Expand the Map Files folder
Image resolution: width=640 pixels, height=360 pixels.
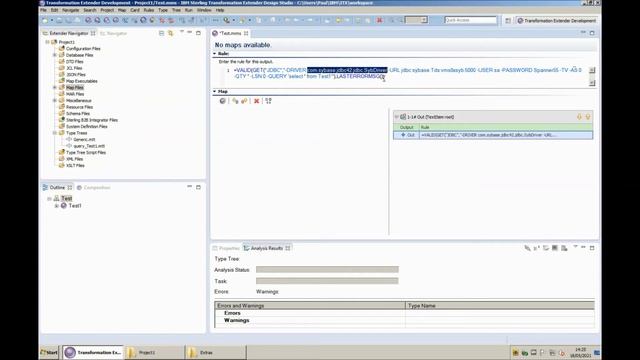(x=55, y=87)
